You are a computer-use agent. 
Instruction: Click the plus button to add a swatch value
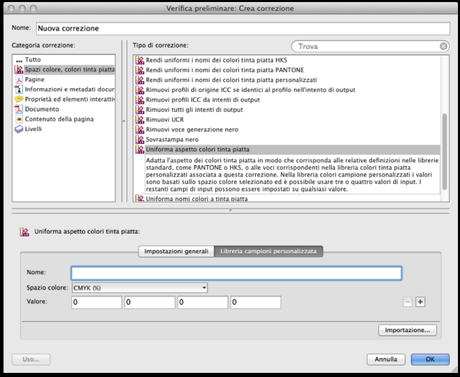coord(420,302)
